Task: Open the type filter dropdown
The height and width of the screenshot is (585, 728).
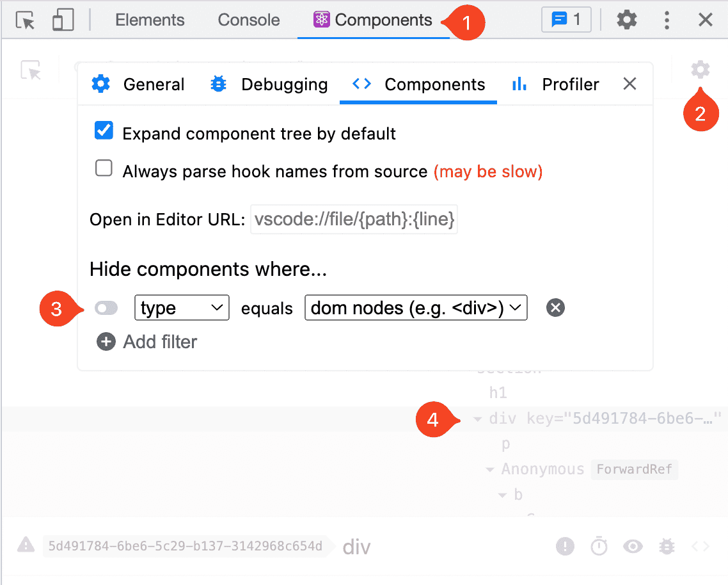Action: coord(182,308)
